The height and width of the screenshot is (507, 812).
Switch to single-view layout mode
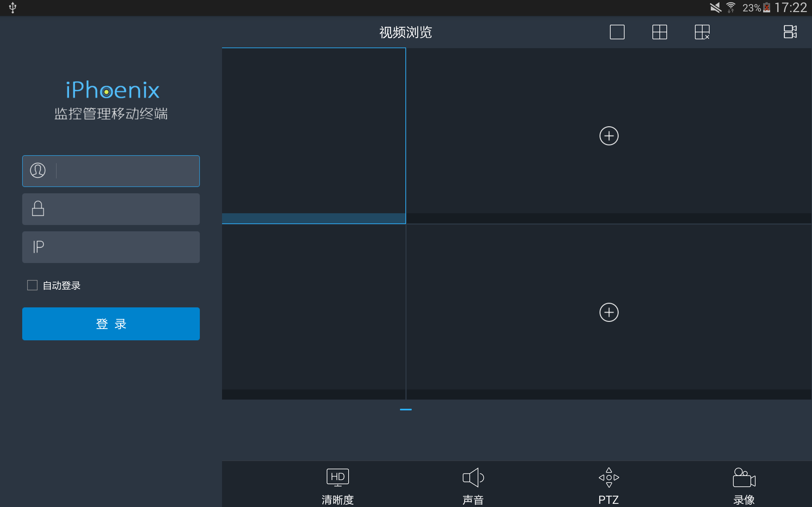coord(617,32)
